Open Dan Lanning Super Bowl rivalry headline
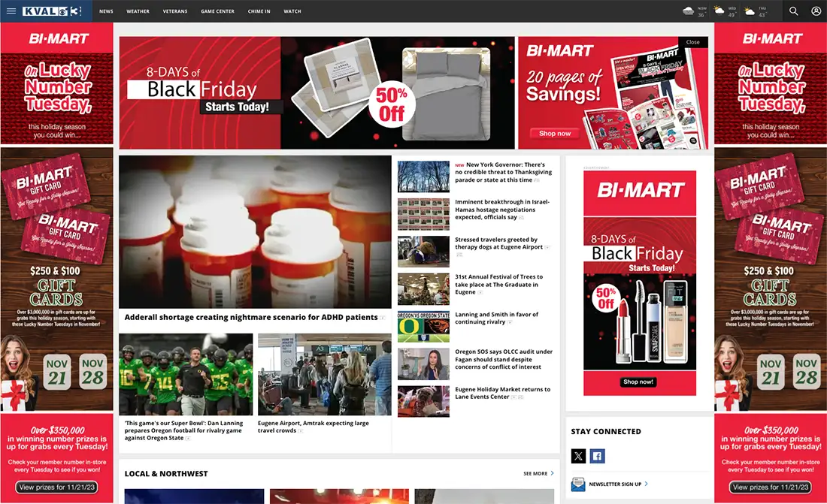Image resolution: width=827 pixels, height=504 pixels. point(183,430)
